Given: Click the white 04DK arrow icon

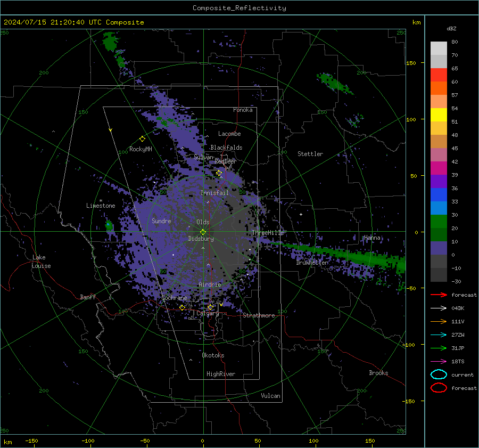Looking at the screenshot, I should point(439,308).
